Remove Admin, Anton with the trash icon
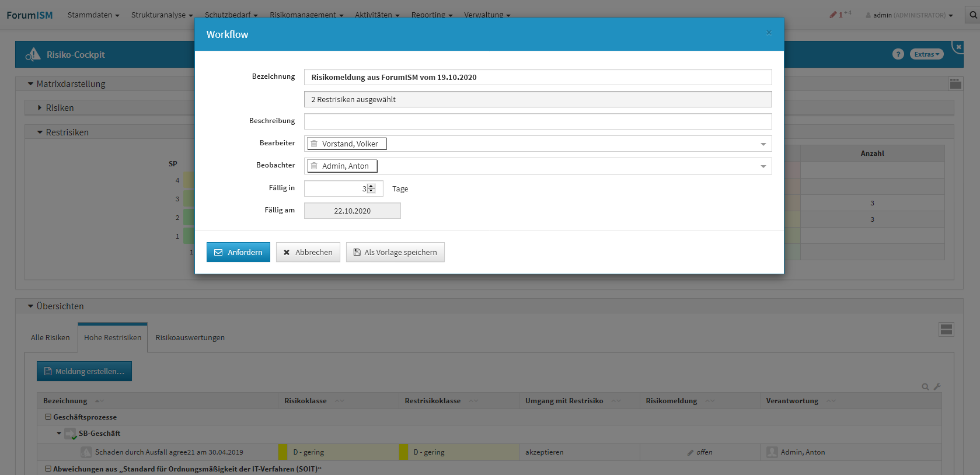Image resolution: width=980 pixels, height=475 pixels. (x=314, y=166)
